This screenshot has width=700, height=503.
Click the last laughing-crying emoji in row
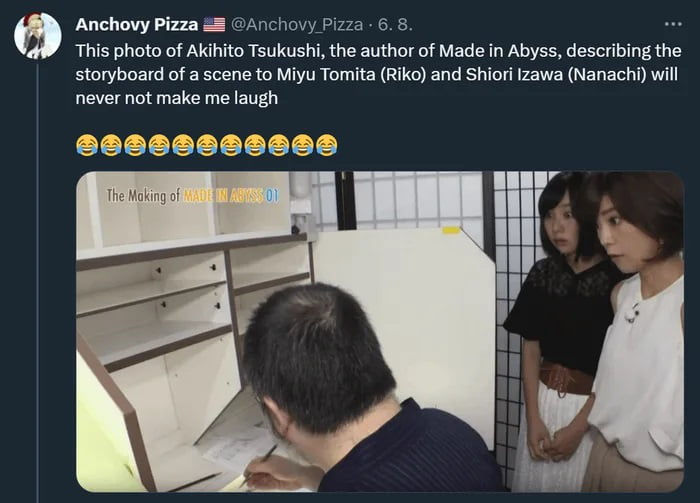coord(327,145)
